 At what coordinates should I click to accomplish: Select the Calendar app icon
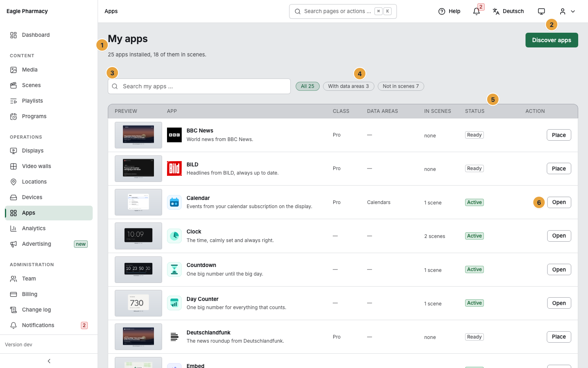pos(174,202)
